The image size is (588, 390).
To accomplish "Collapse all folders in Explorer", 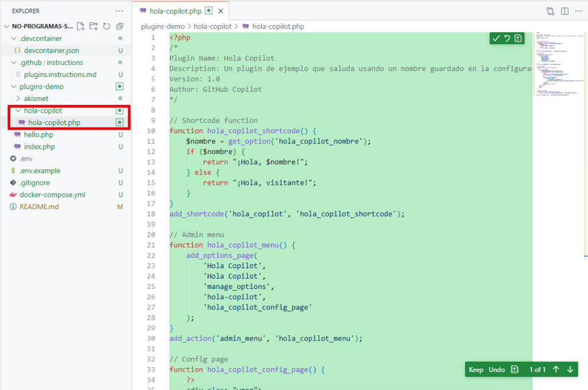I will (x=119, y=26).
